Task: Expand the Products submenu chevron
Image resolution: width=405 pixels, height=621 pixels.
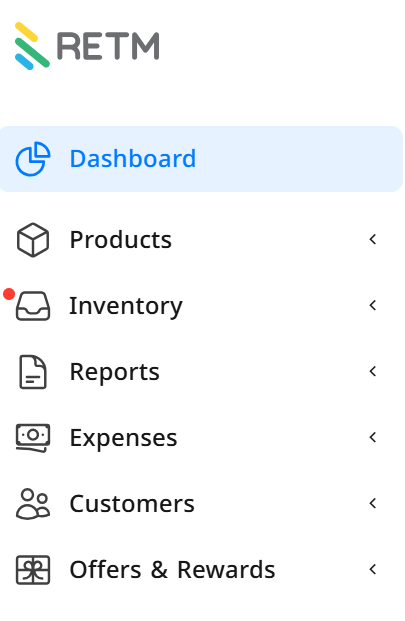Action: click(x=373, y=239)
